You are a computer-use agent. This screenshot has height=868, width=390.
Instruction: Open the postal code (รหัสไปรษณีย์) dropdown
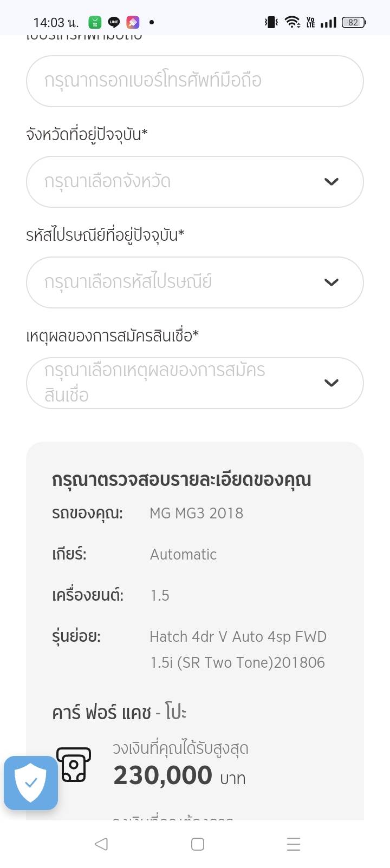(x=194, y=282)
